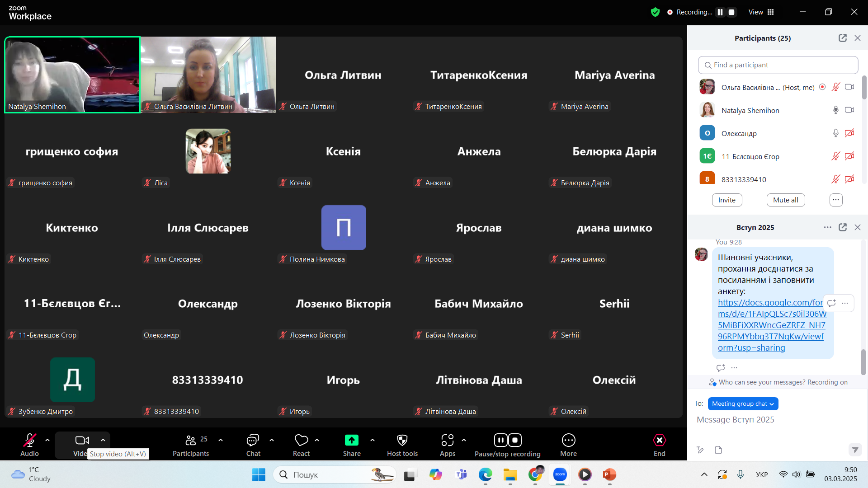Open the Google Forms link in chat
The image size is (868, 488).
point(772,325)
